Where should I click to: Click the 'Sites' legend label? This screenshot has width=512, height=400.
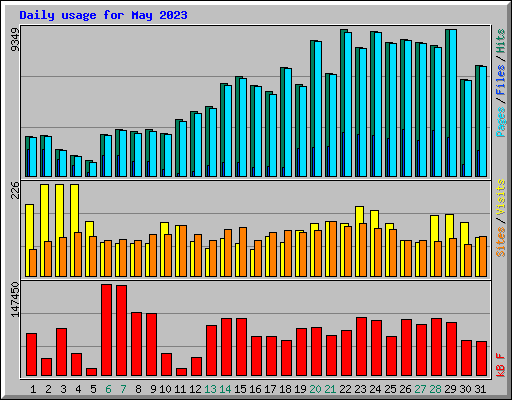pos(501,242)
